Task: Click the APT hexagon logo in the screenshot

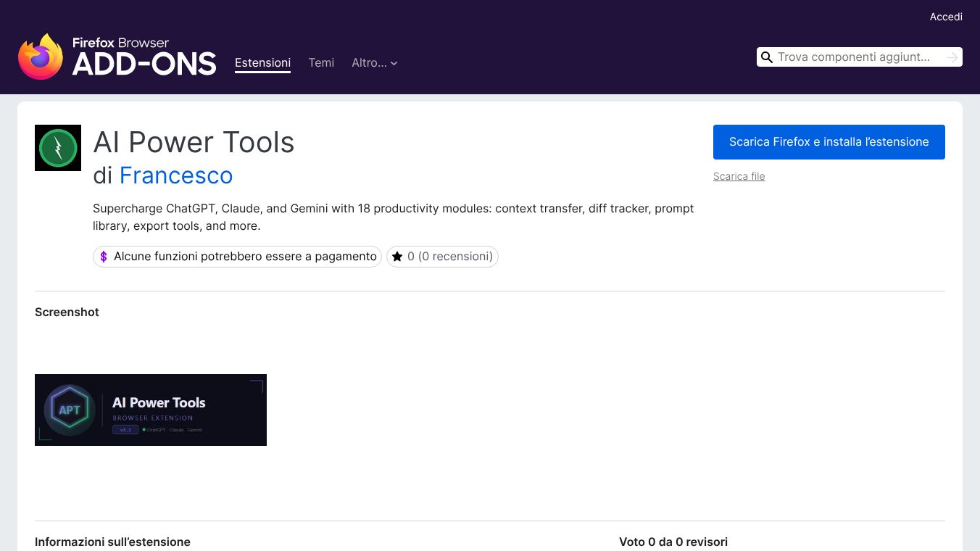Action: coord(70,409)
